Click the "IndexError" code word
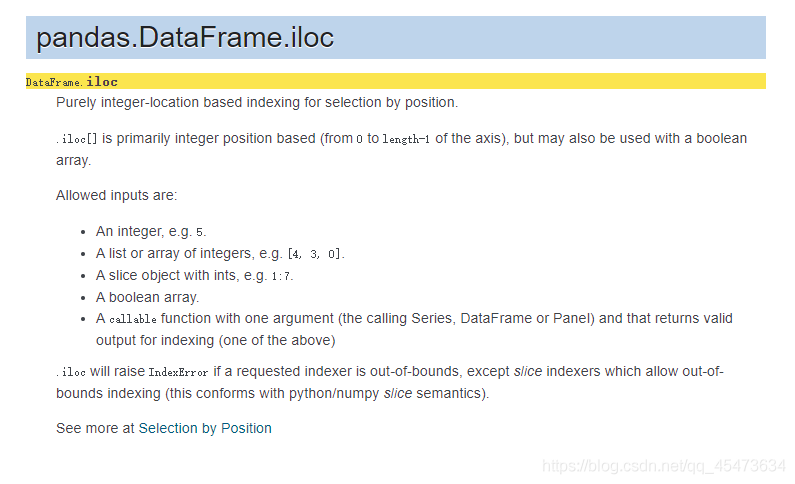The width and height of the screenshot is (795, 484). (178, 372)
